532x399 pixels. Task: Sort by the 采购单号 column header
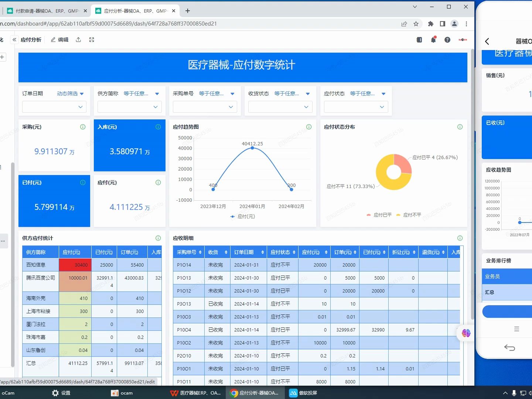click(x=189, y=252)
